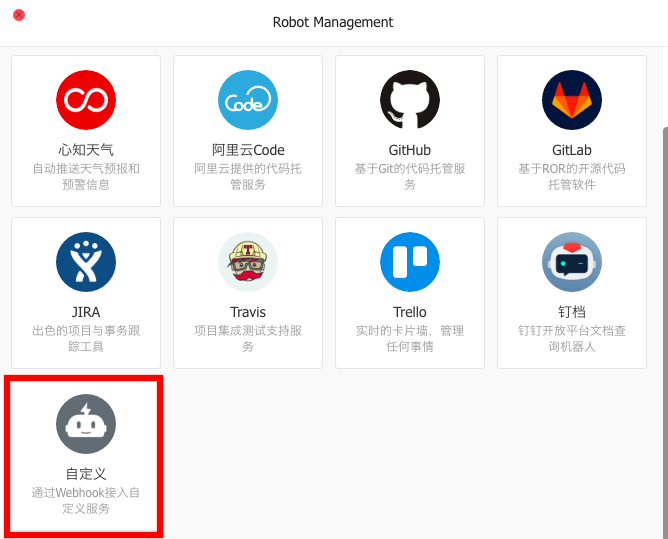
Task: Click the GitHub name text
Action: pos(410,150)
